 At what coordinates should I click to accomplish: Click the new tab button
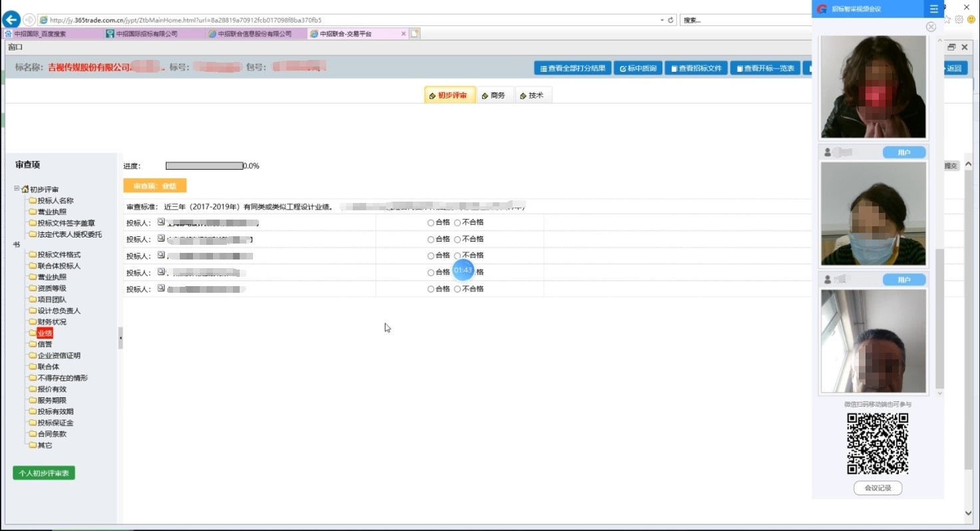point(415,33)
